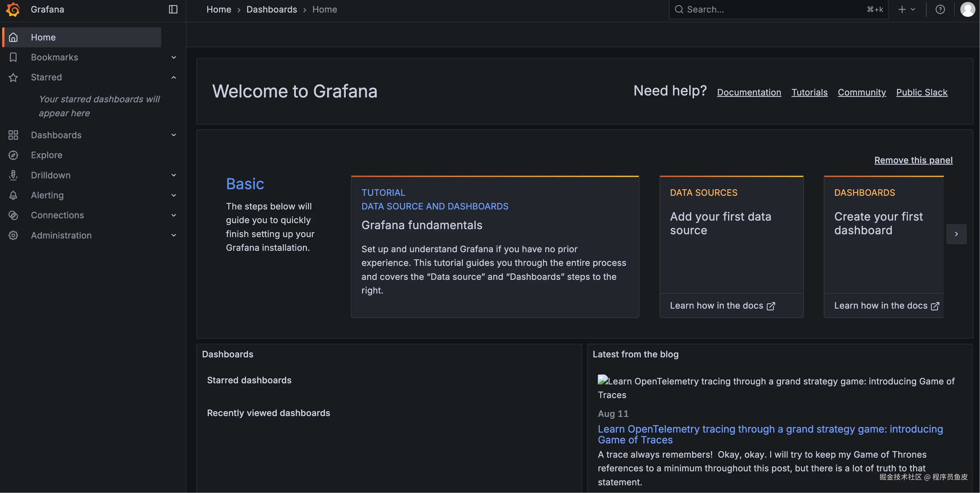Click the Drilldown sidebar icon
Image resolution: width=980 pixels, height=493 pixels.
pos(13,175)
